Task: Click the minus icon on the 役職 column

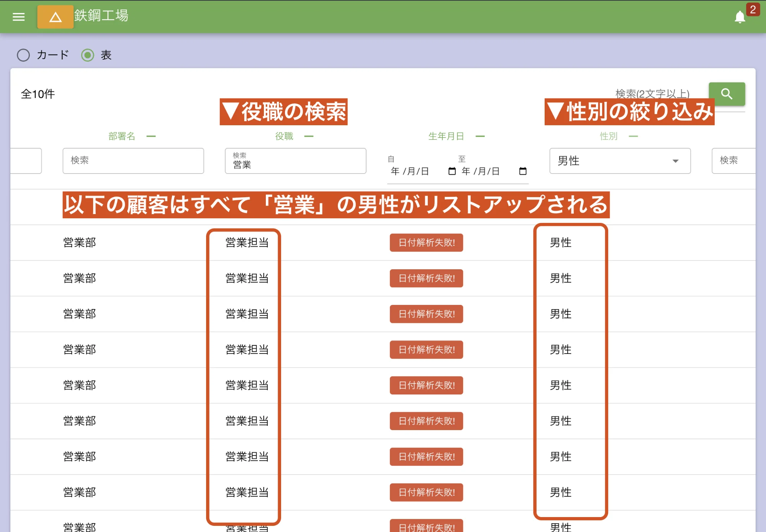Action: [309, 136]
